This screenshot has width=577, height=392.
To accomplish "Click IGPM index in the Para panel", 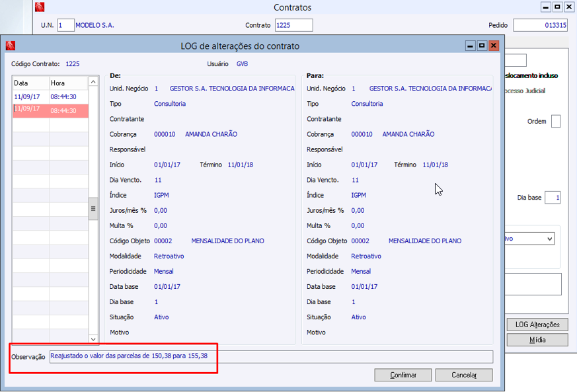I will coord(358,195).
